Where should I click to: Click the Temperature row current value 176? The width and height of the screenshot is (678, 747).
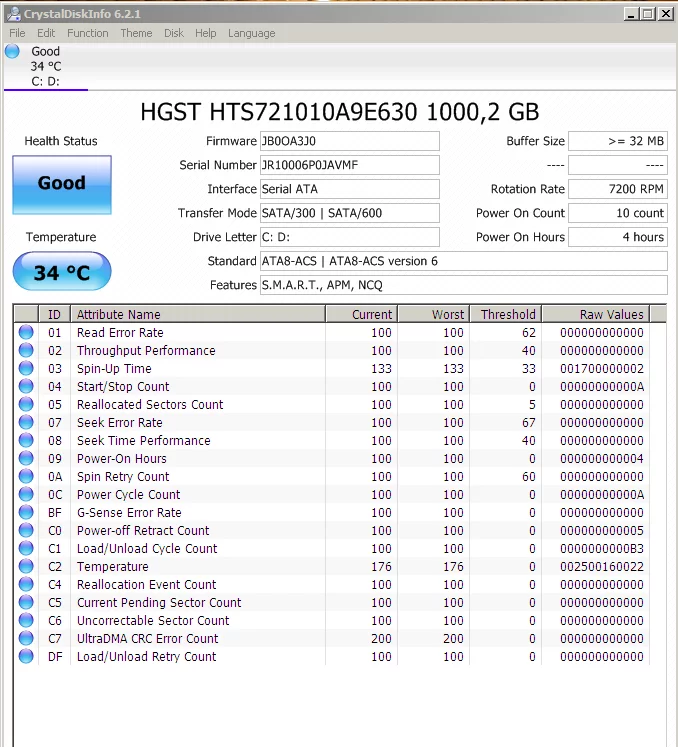tap(381, 566)
